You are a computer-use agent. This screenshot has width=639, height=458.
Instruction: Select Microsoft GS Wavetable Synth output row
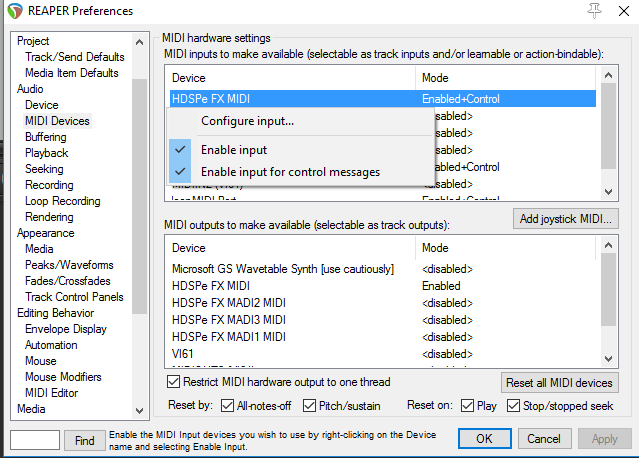pyautogui.click(x=282, y=269)
